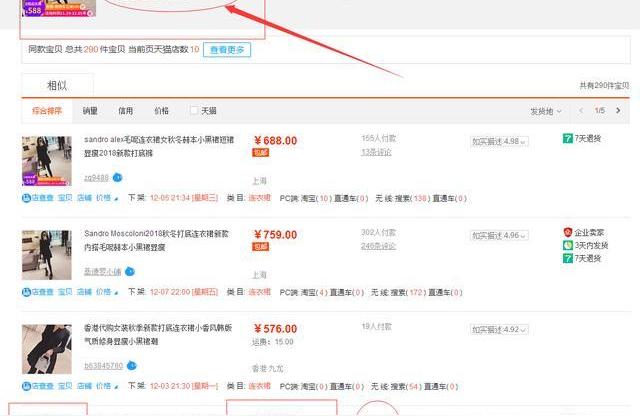Click the ¥759.00 price

coord(276,234)
